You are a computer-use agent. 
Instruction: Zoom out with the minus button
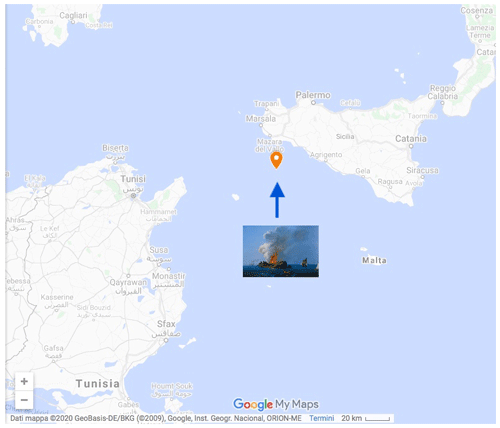click(x=24, y=400)
